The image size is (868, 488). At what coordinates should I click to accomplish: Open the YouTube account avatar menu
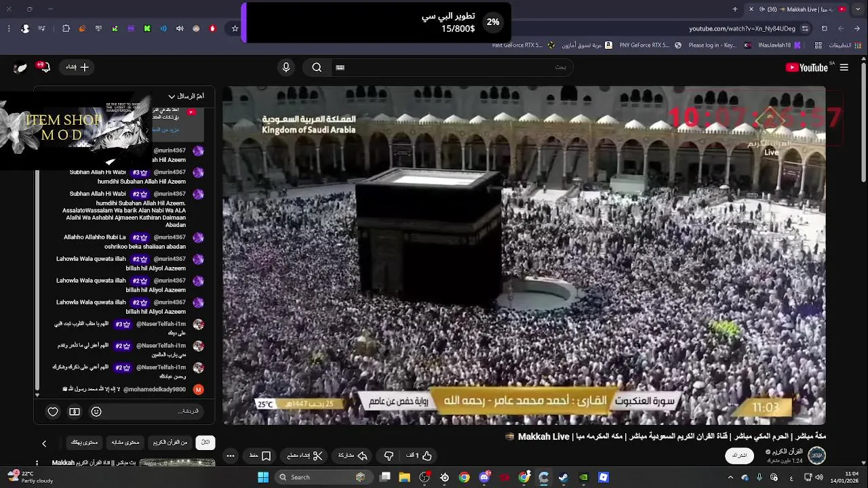click(x=21, y=67)
